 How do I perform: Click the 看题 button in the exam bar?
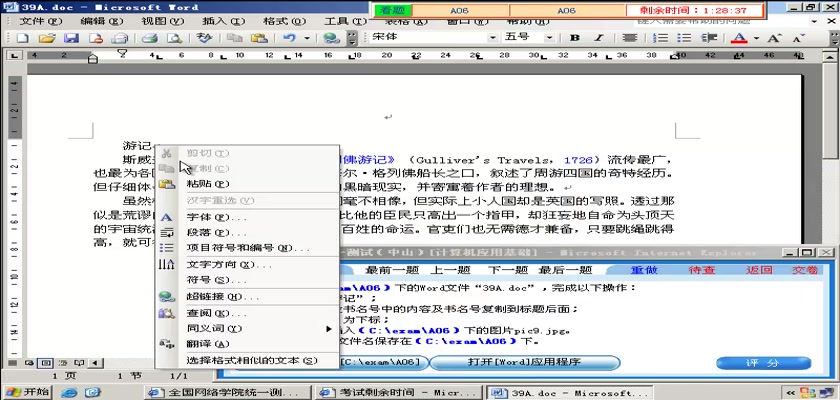tap(393, 10)
